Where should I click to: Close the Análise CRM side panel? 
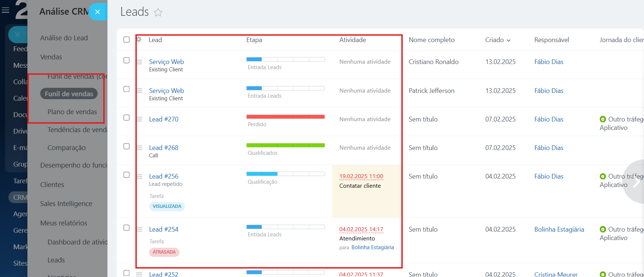(98, 12)
